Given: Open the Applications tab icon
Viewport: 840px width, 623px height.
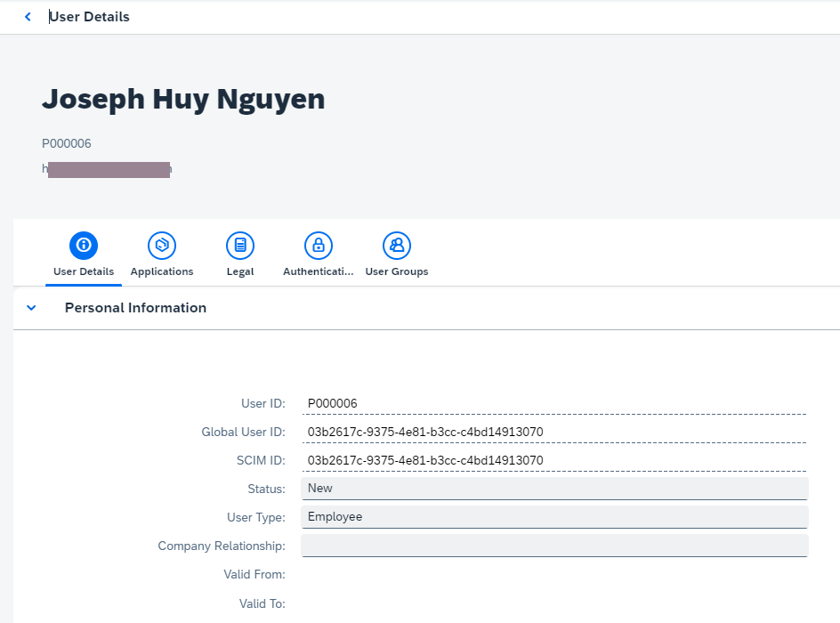Looking at the screenshot, I should tap(162, 245).
